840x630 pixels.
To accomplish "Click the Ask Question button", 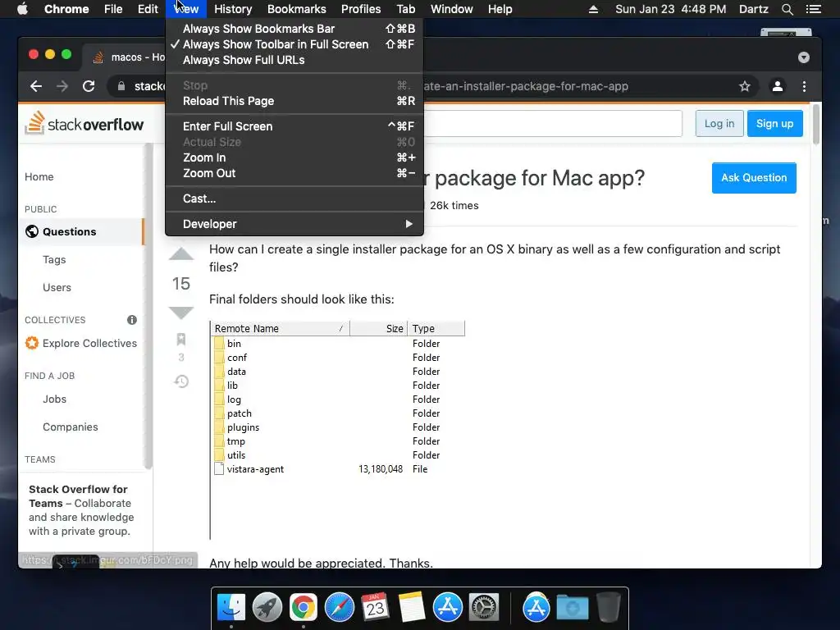I will (754, 178).
